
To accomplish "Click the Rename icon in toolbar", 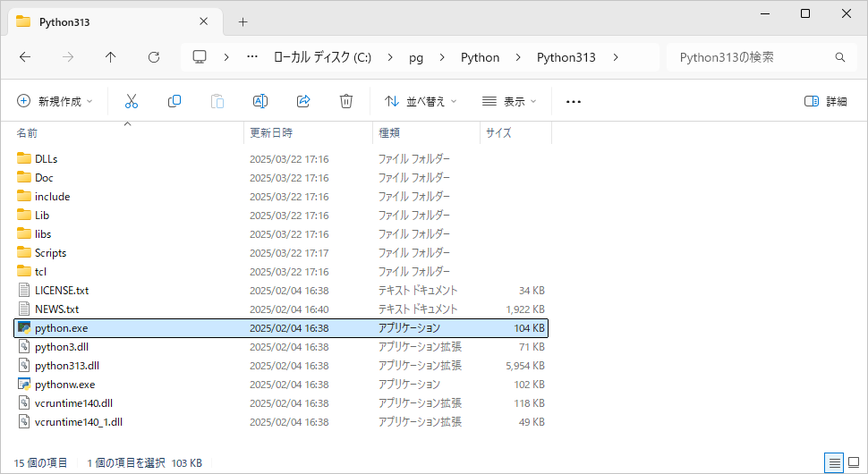I will [x=260, y=101].
